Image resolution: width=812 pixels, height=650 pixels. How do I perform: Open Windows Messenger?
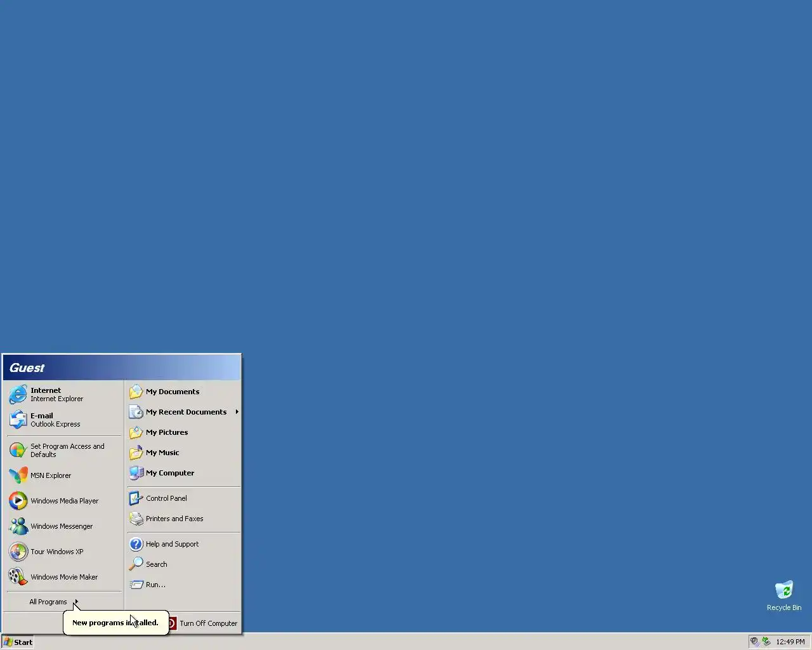[x=63, y=526]
